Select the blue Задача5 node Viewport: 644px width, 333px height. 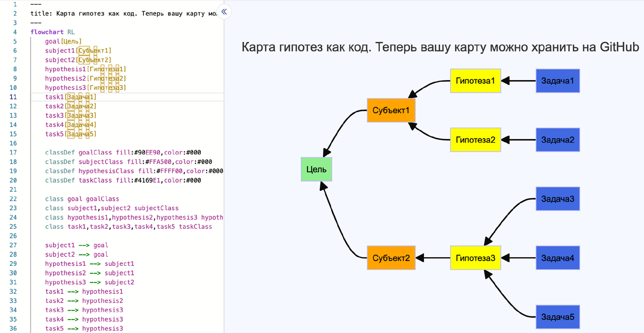coord(558,317)
